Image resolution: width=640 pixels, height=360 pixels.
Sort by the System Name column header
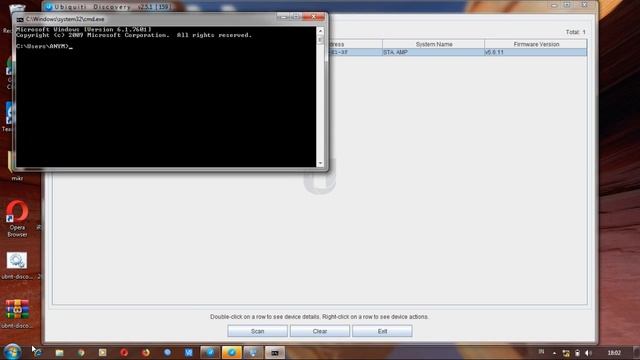pyautogui.click(x=433, y=44)
